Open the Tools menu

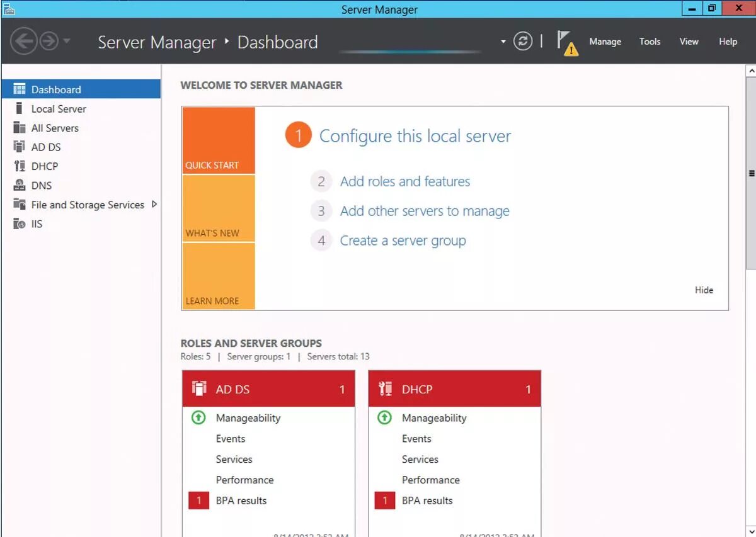click(650, 42)
